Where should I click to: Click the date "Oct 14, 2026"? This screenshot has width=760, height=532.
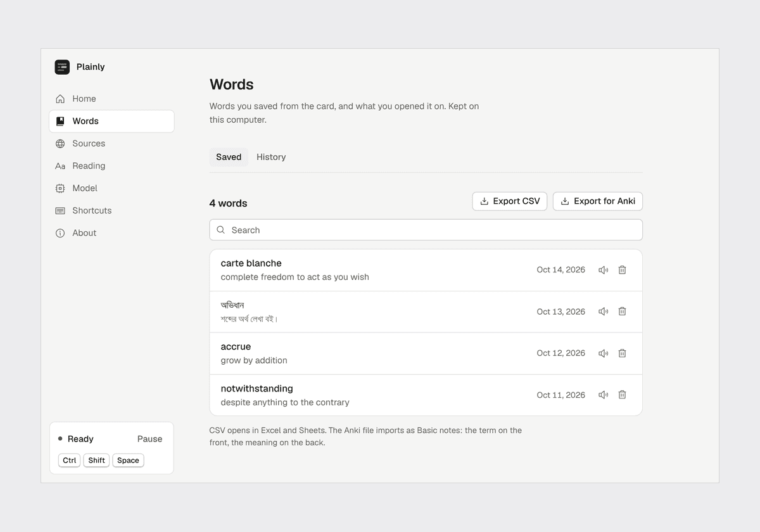pyautogui.click(x=561, y=270)
